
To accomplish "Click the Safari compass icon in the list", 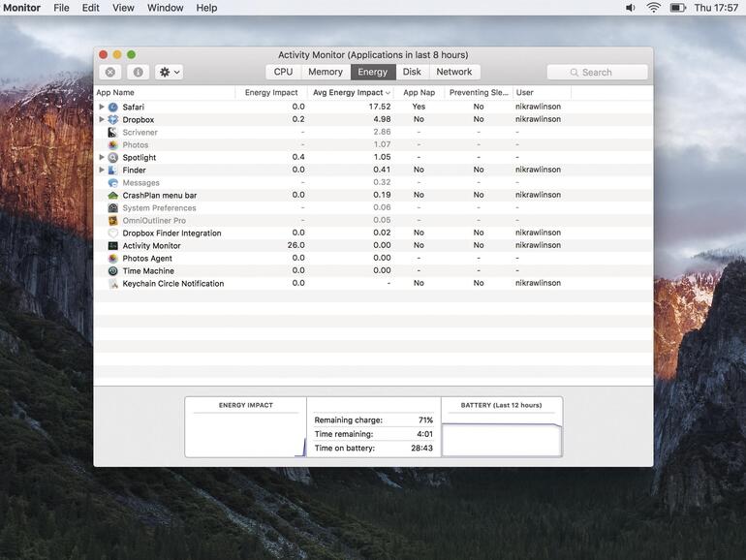I will point(113,108).
